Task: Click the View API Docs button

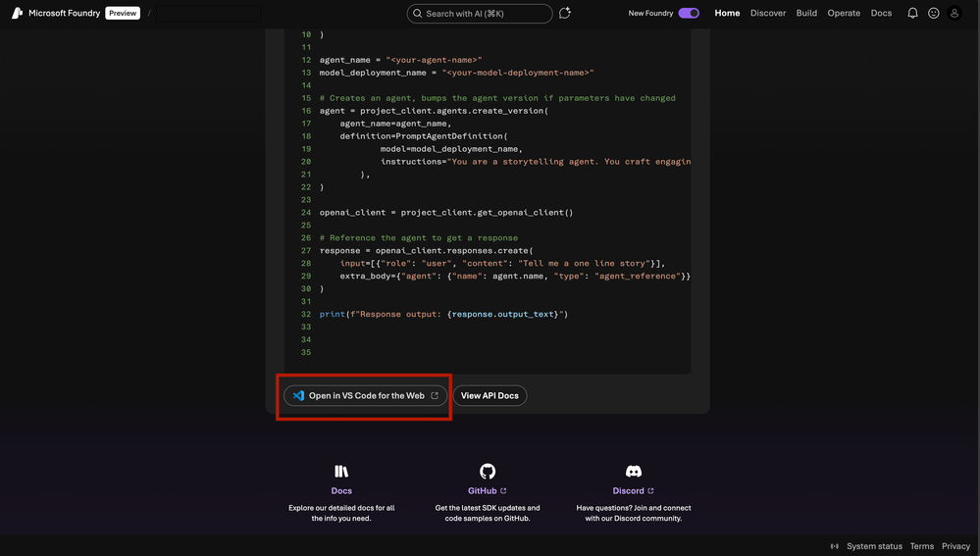Action: point(490,395)
